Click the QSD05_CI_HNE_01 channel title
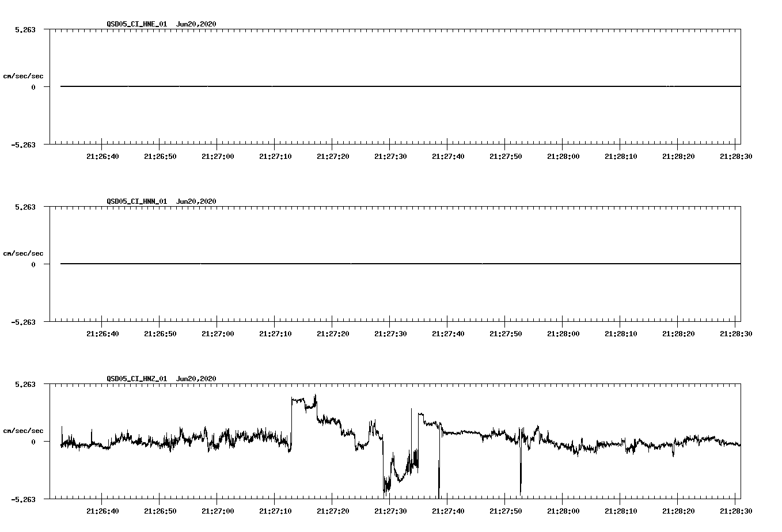Image resolution: width=782 pixels, height=532 pixels. 137,24
